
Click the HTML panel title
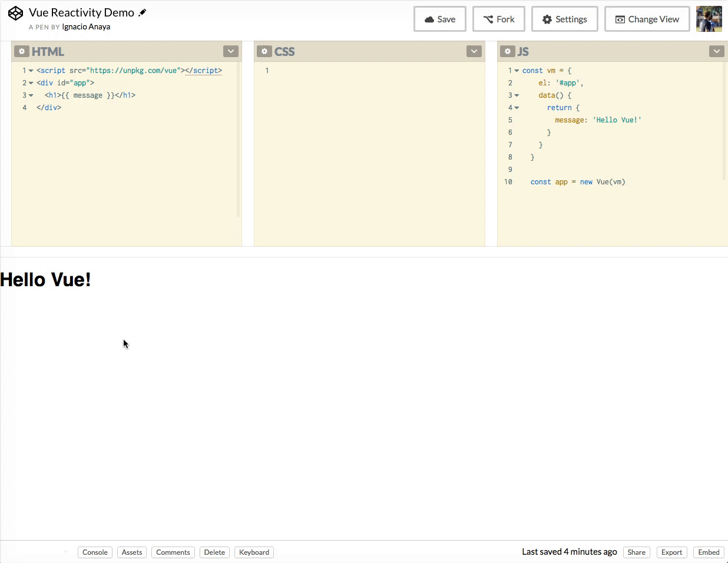click(x=48, y=52)
